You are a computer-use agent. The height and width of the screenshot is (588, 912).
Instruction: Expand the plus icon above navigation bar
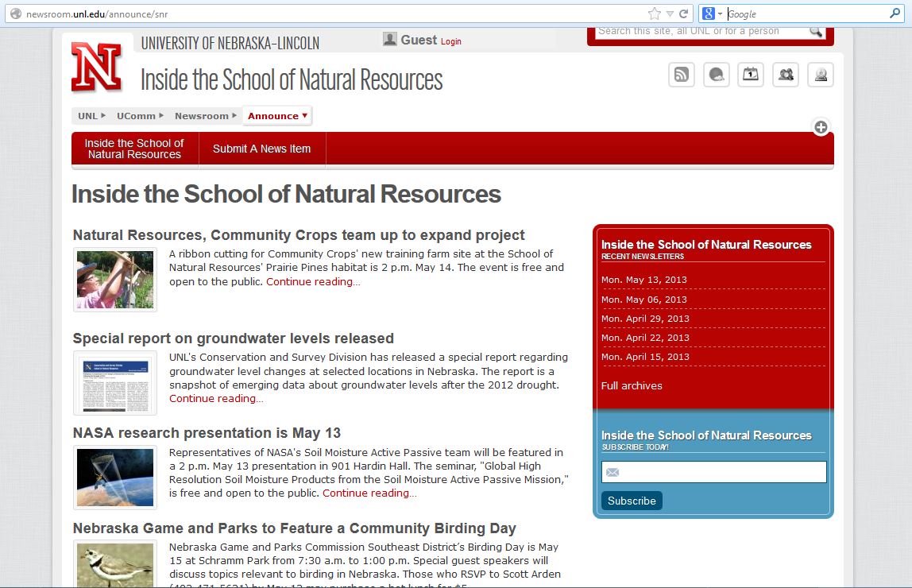(821, 127)
